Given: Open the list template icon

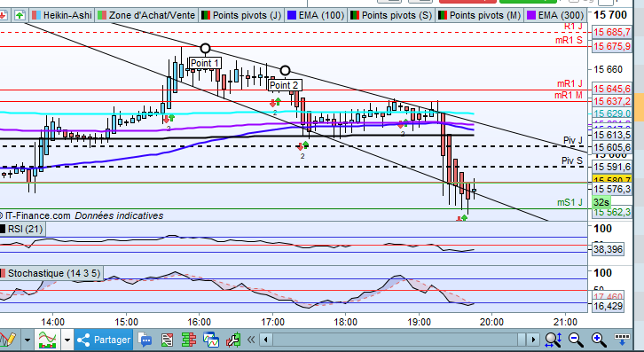Looking at the screenshot, I should pos(167,340).
